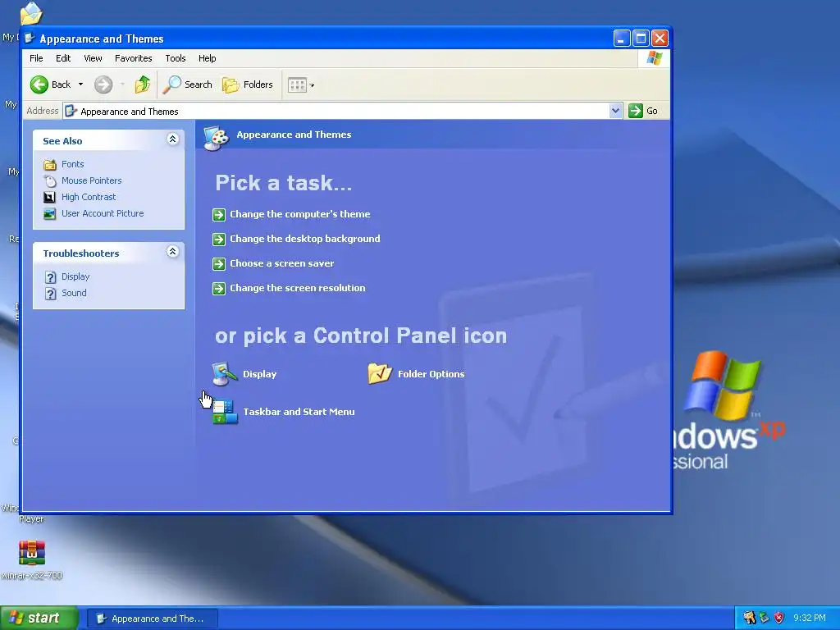The image size is (840, 630).
Task: Click the Folders toolbar icon
Action: (231, 84)
